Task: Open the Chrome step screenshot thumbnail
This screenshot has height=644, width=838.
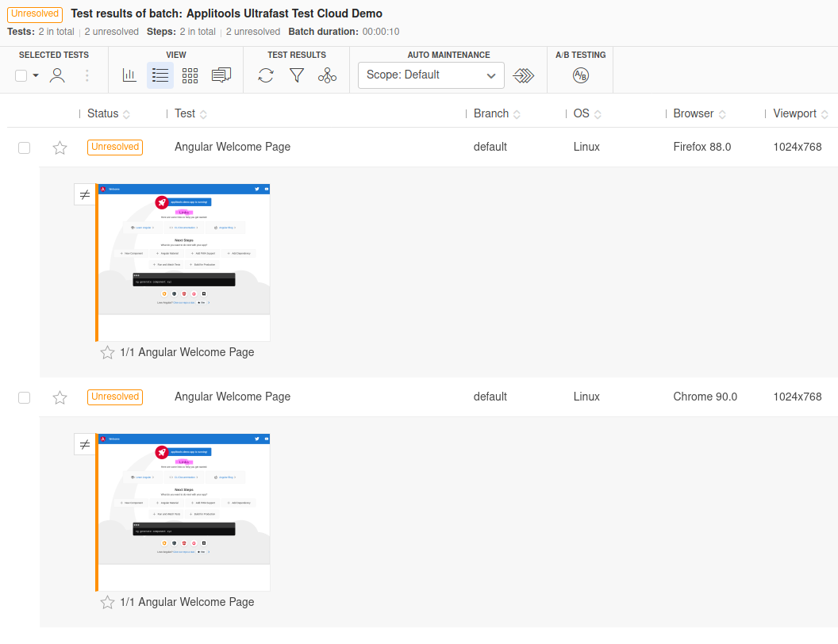Action: tap(184, 512)
